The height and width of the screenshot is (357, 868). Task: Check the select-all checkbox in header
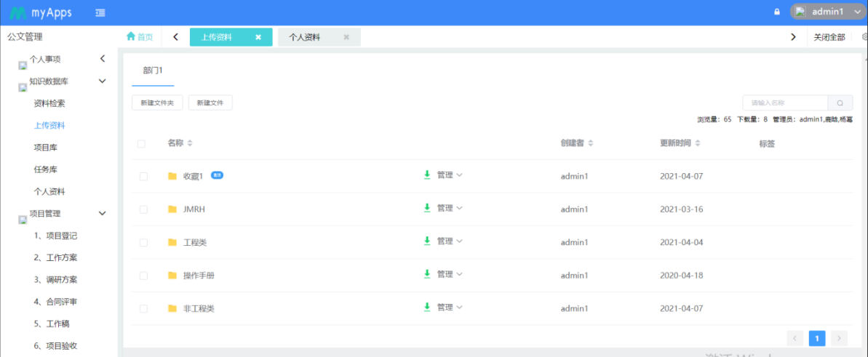click(x=142, y=144)
